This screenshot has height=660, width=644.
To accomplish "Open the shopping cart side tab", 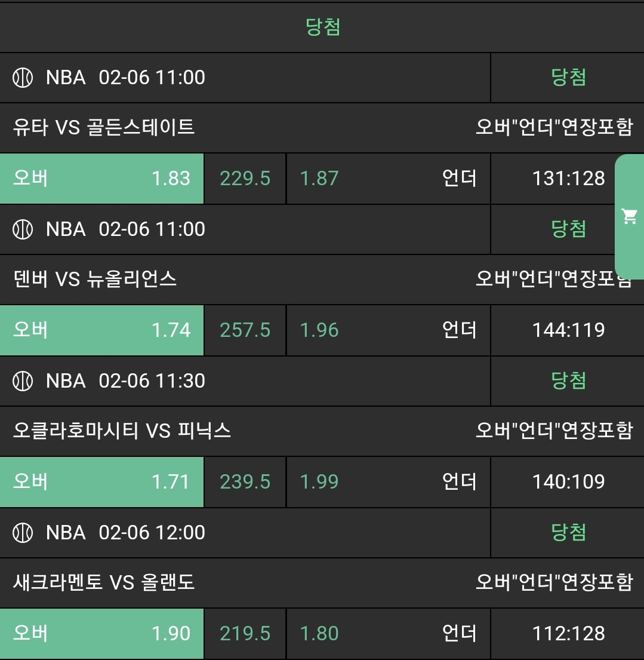I will tap(630, 216).
